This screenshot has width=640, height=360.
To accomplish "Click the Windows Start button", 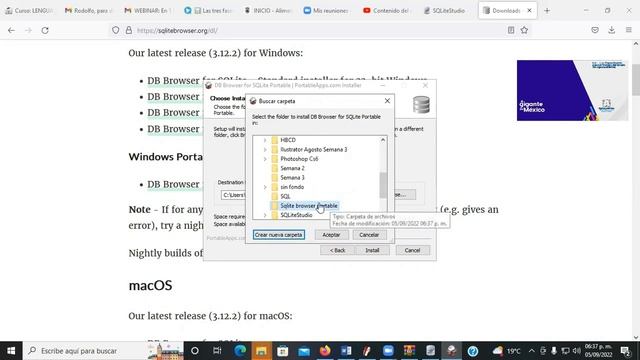I will pyautogui.click(x=11, y=351).
